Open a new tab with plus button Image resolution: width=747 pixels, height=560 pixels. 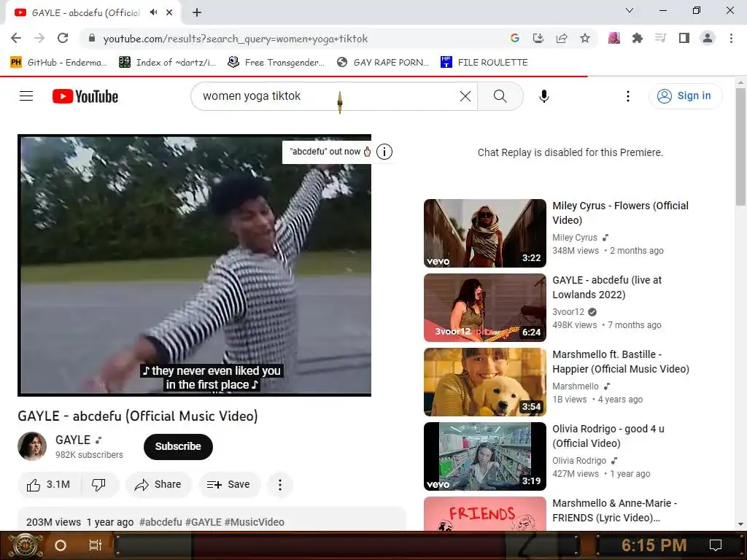click(197, 12)
